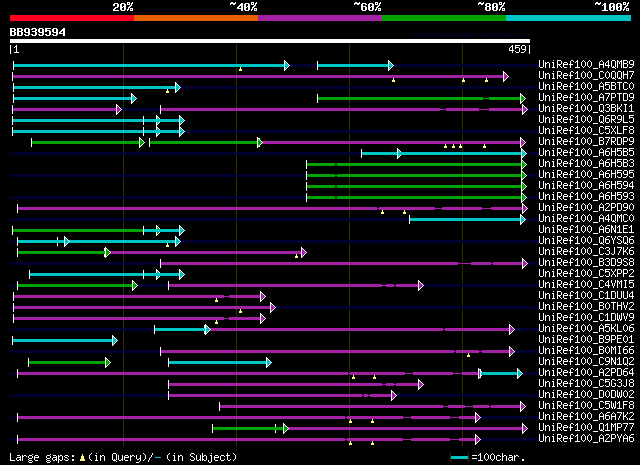
Task: Click the UniRef100_A2PYA6 label
Action: pos(586,439)
